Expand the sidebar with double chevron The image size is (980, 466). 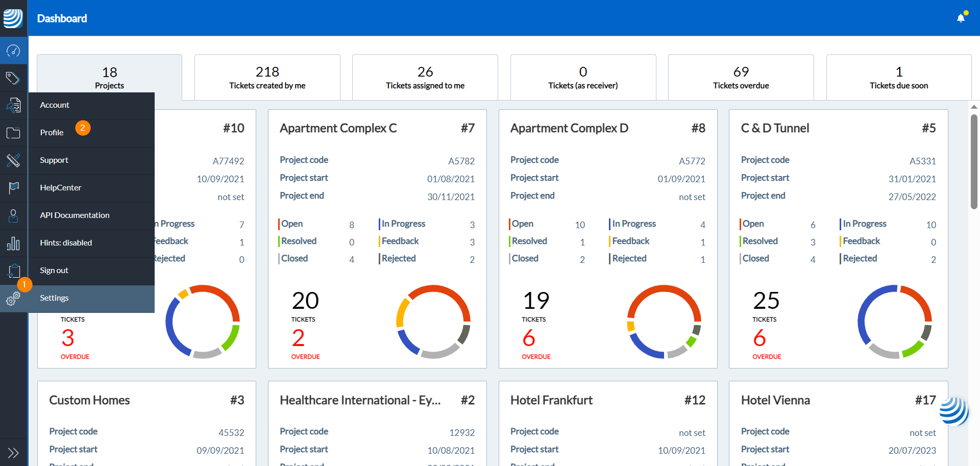point(13,453)
